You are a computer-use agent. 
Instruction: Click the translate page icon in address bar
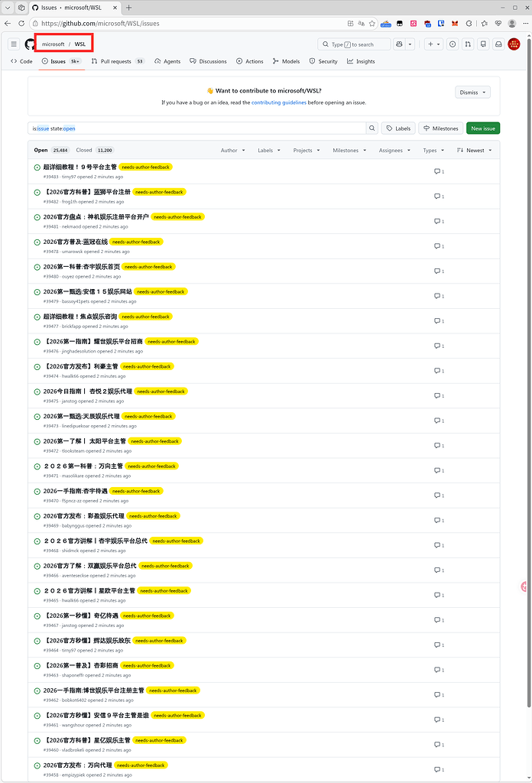[361, 23]
